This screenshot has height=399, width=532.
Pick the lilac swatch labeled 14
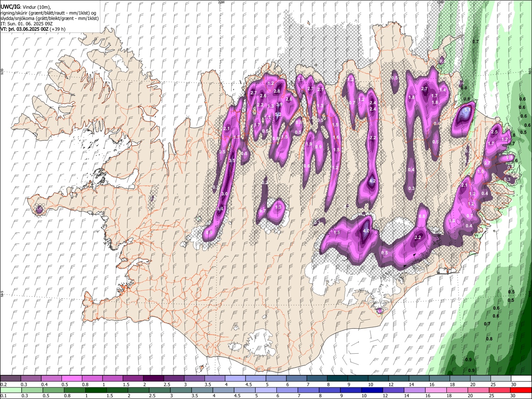(414, 390)
